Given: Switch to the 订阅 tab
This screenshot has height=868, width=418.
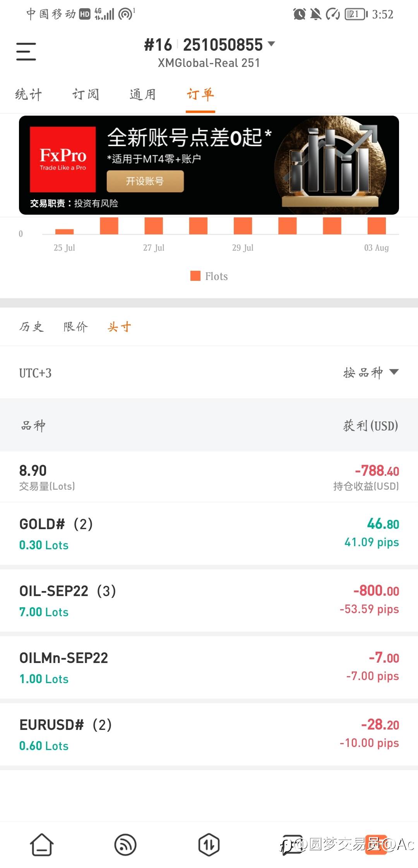Looking at the screenshot, I should coord(86,94).
